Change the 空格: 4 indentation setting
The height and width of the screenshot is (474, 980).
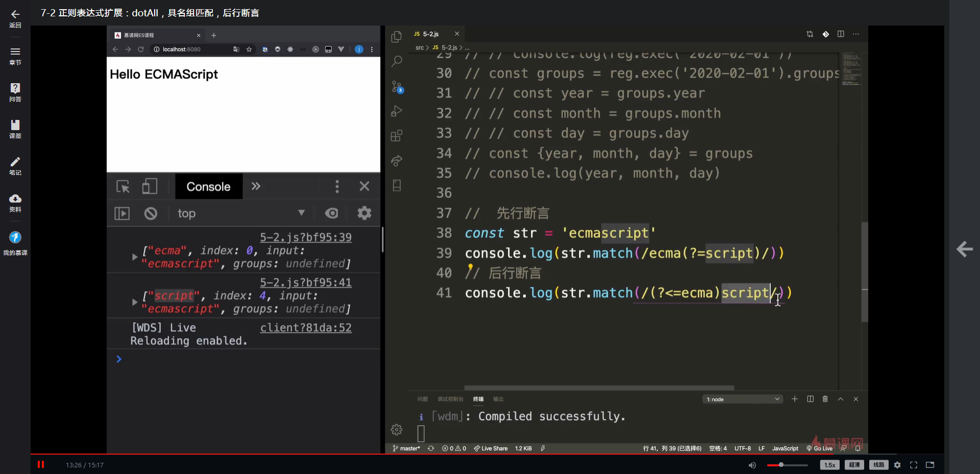coord(718,448)
